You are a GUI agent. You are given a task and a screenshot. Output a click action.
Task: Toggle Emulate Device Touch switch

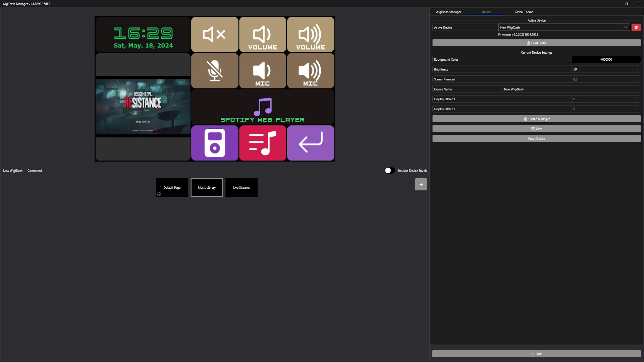point(389,171)
